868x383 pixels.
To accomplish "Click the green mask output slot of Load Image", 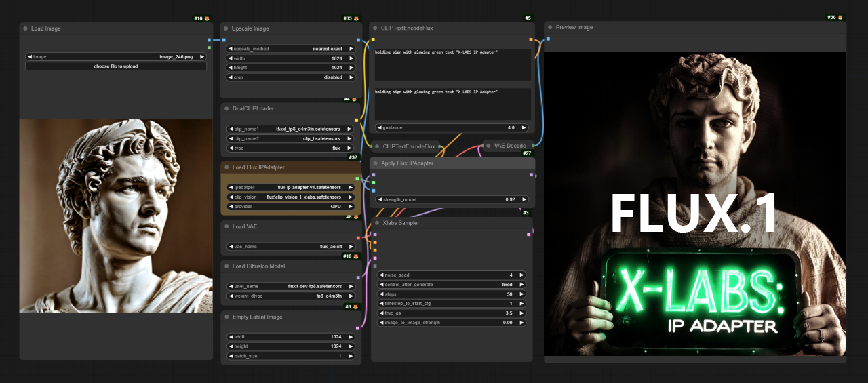I will coord(209,48).
